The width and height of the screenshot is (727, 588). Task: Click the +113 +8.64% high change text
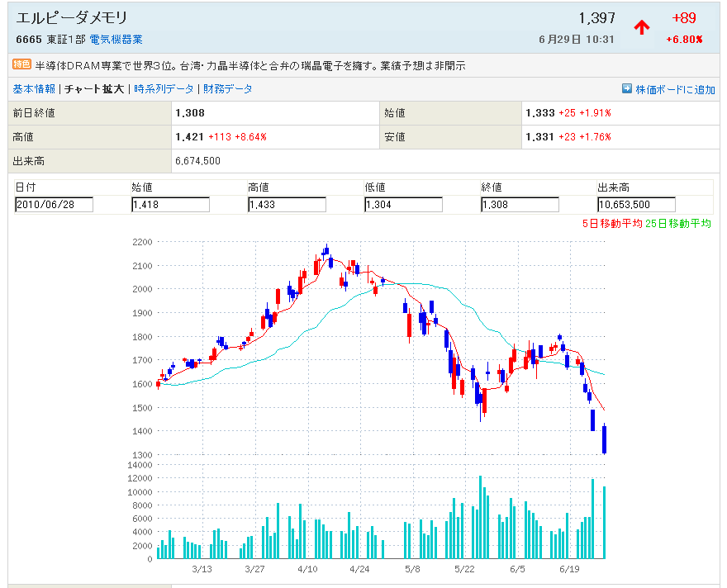tap(237, 137)
